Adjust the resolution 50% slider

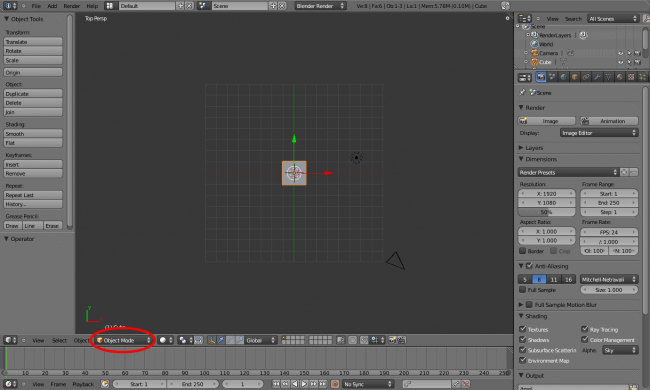tap(546, 212)
